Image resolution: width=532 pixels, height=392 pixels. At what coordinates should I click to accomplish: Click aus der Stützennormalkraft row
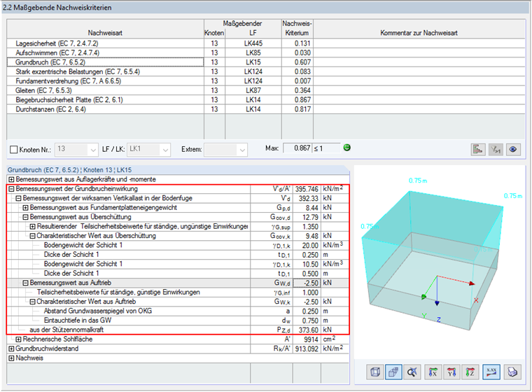(x=178, y=330)
